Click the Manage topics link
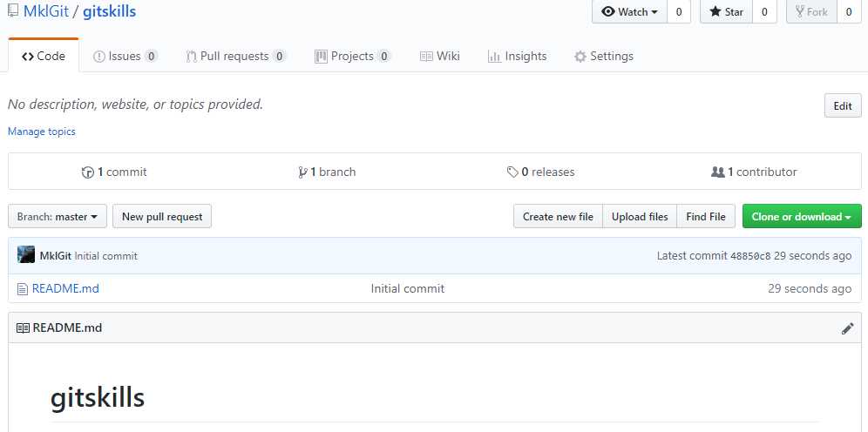 click(x=42, y=132)
